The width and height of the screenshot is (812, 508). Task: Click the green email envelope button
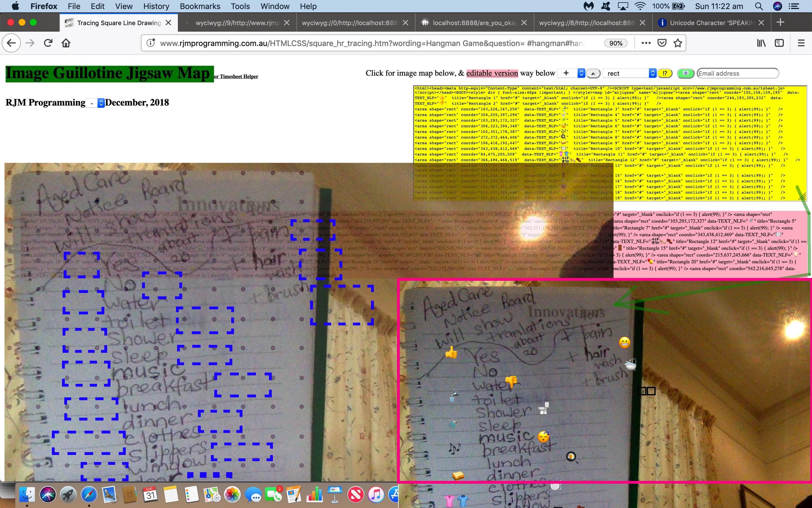(685, 73)
